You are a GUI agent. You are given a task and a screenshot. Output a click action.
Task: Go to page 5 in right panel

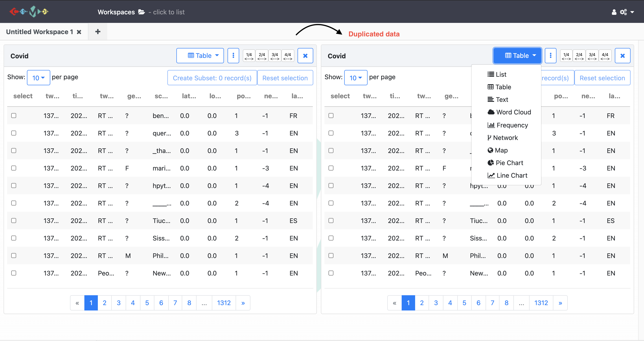(x=464, y=303)
